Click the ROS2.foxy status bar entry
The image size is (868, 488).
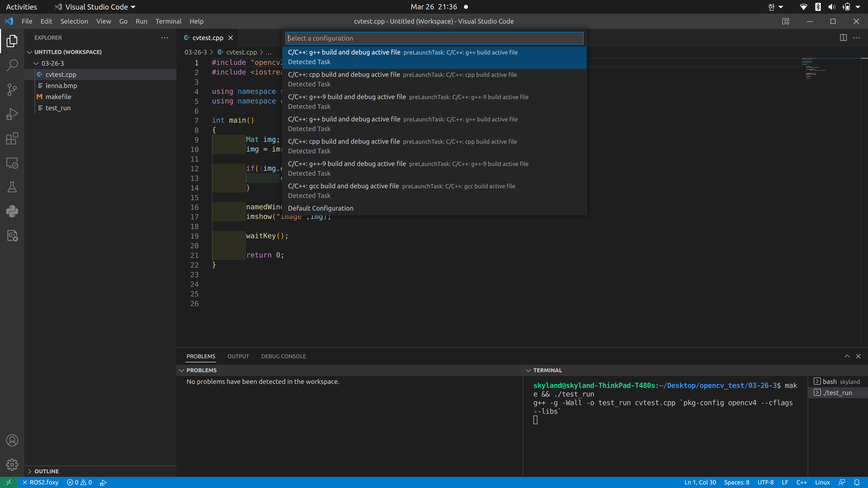coord(41,482)
